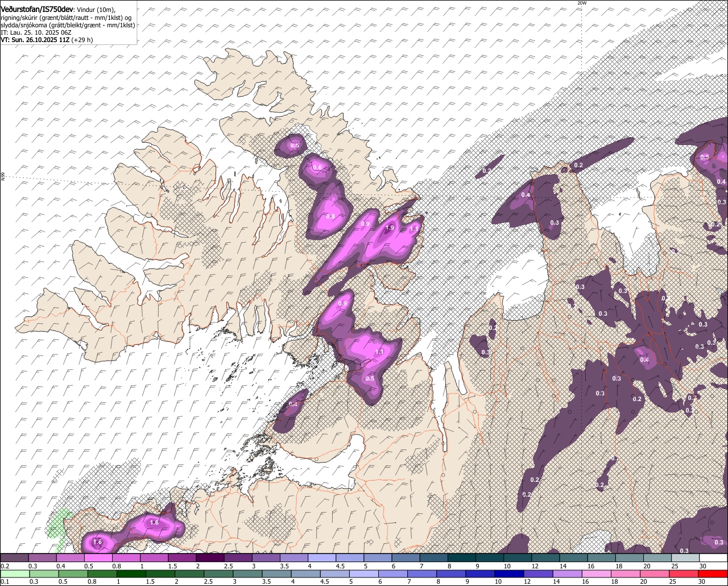Click the 0.8 snowfall value on map

coord(330,216)
